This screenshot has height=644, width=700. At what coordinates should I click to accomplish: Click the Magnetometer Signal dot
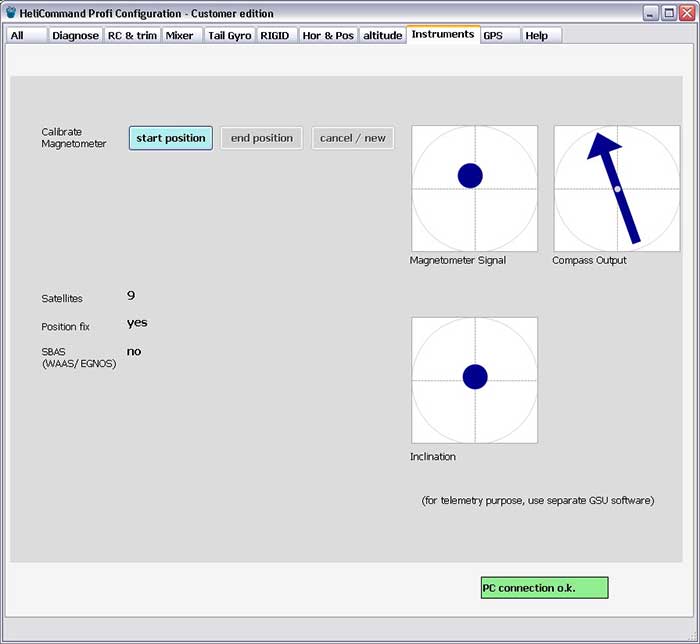[x=470, y=175]
